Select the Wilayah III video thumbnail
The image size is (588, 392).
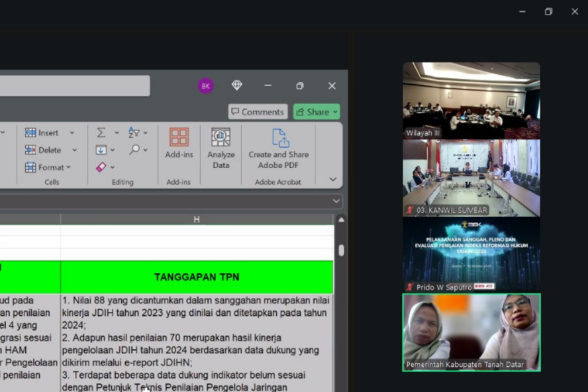(471, 100)
